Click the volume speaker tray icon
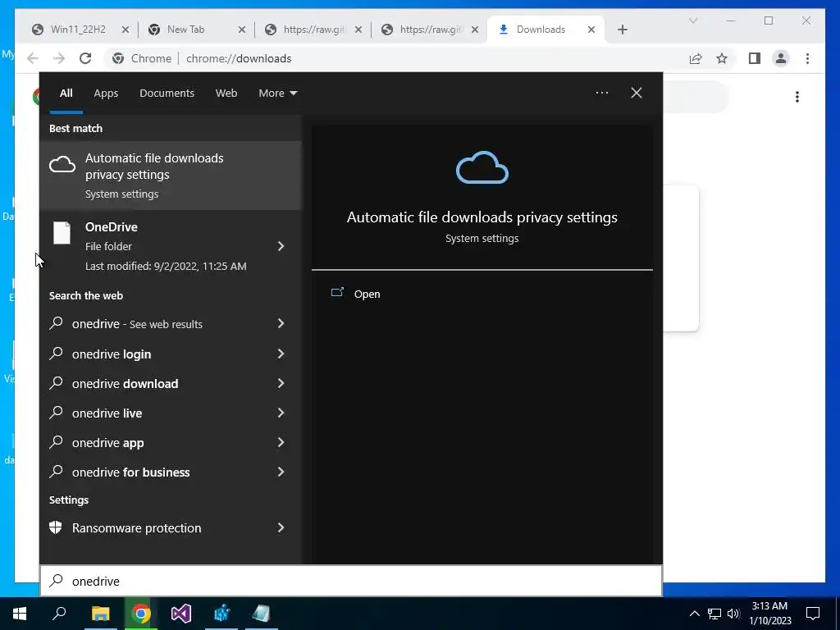The height and width of the screenshot is (630, 840). click(733, 614)
